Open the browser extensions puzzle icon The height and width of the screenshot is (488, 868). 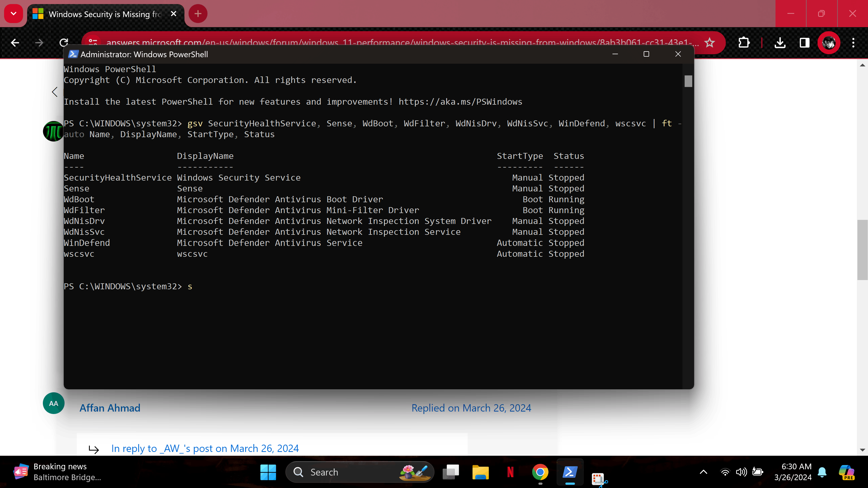pyautogui.click(x=744, y=43)
